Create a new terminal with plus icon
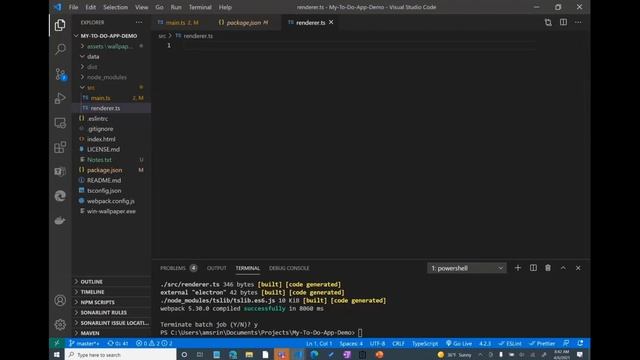640x360 pixels. (518, 268)
